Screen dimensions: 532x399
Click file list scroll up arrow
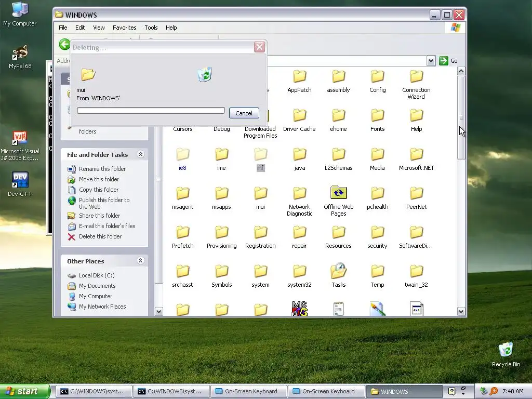click(x=461, y=71)
